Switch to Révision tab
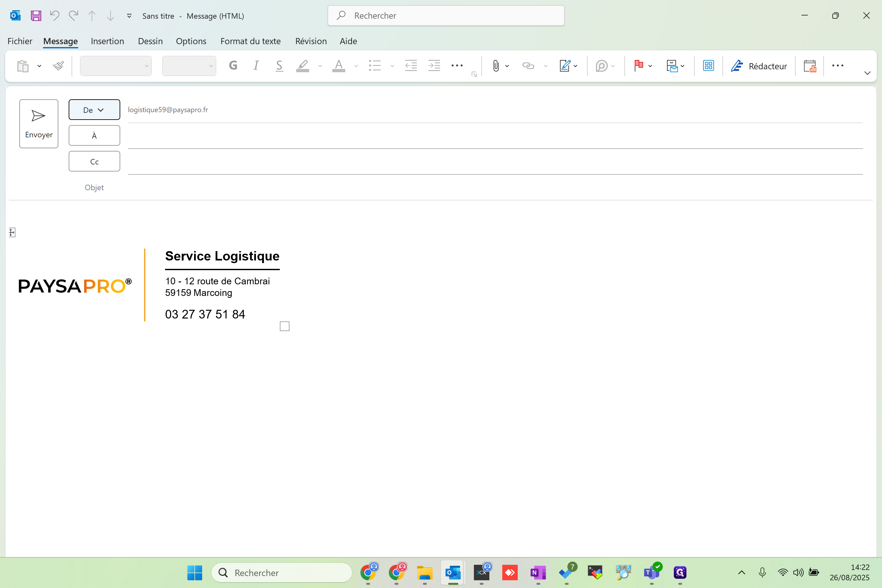The height and width of the screenshot is (588, 882). tap(311, 41)
